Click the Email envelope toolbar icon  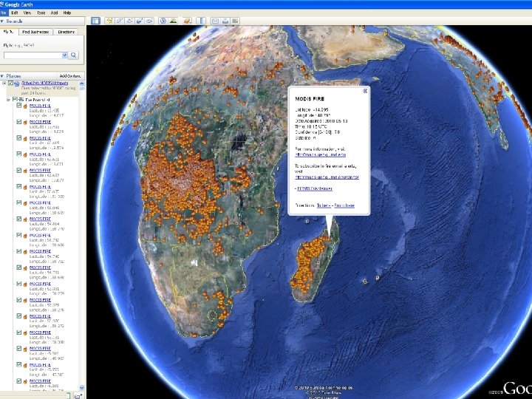215,21
